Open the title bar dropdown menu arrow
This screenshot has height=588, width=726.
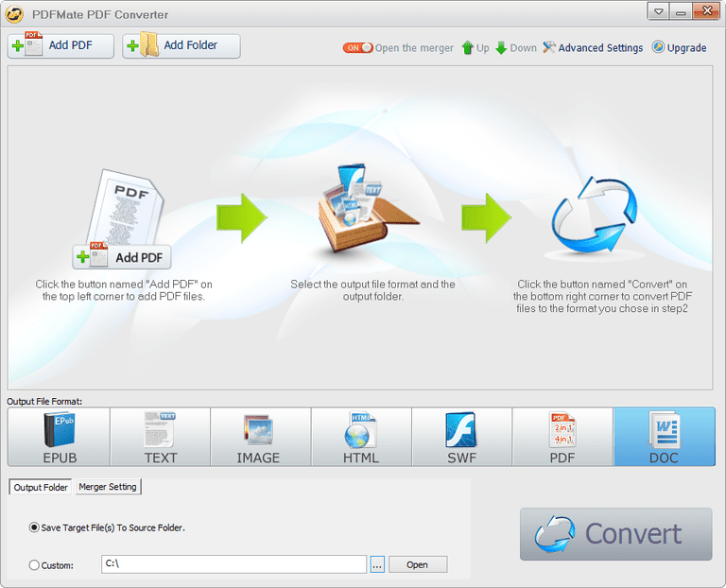point(658,11)
